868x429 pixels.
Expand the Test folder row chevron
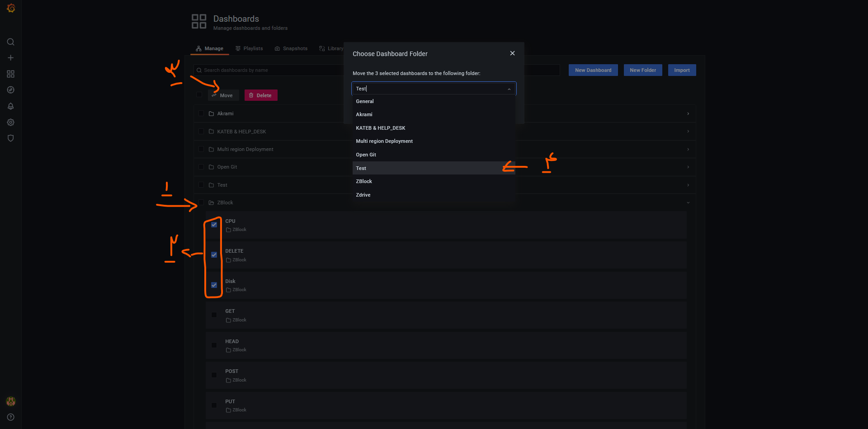click(688, 185)
